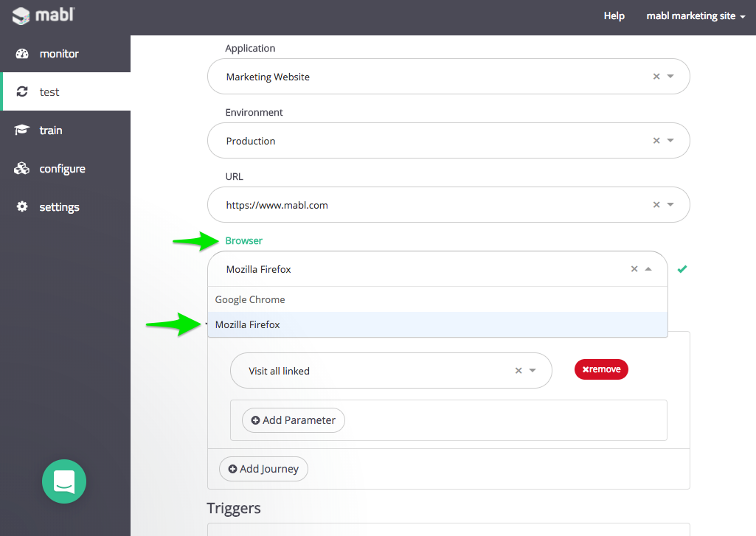Click the URL label
The image size is (756, 536).
click(x=234, y=176)
